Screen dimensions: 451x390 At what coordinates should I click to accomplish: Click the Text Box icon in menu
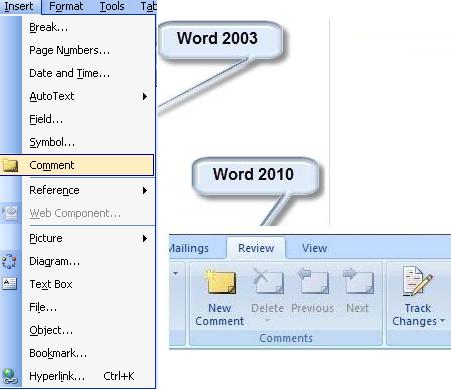(9, 284)
